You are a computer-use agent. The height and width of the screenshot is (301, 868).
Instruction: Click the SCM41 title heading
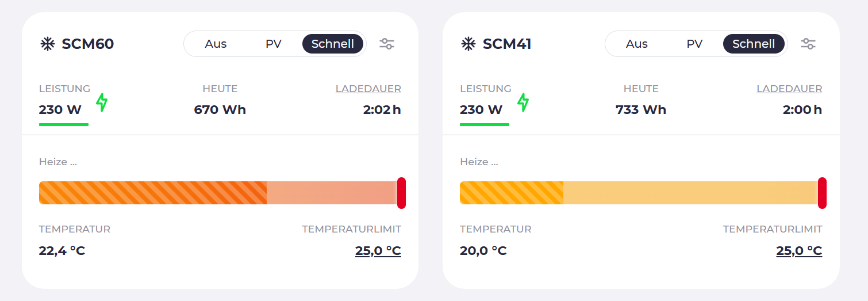pyautogui.click(x=507, y=44)
